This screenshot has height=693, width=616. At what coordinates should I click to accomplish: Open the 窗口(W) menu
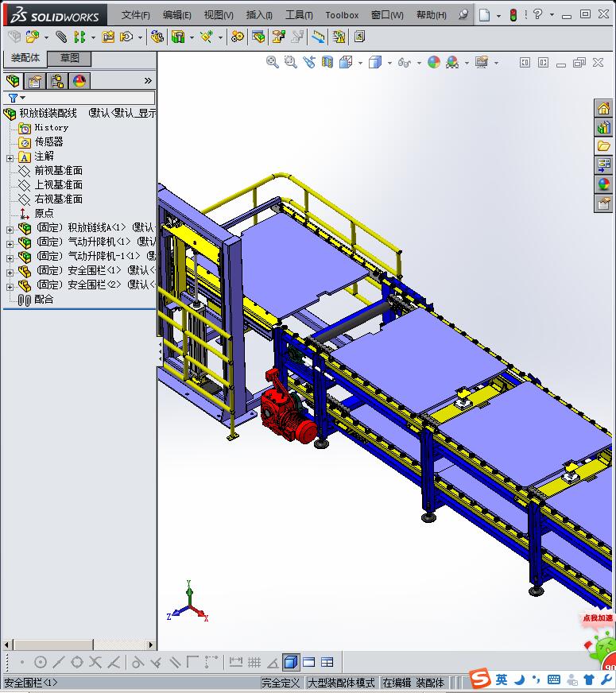pyautogui.click(x=387, y=15)
